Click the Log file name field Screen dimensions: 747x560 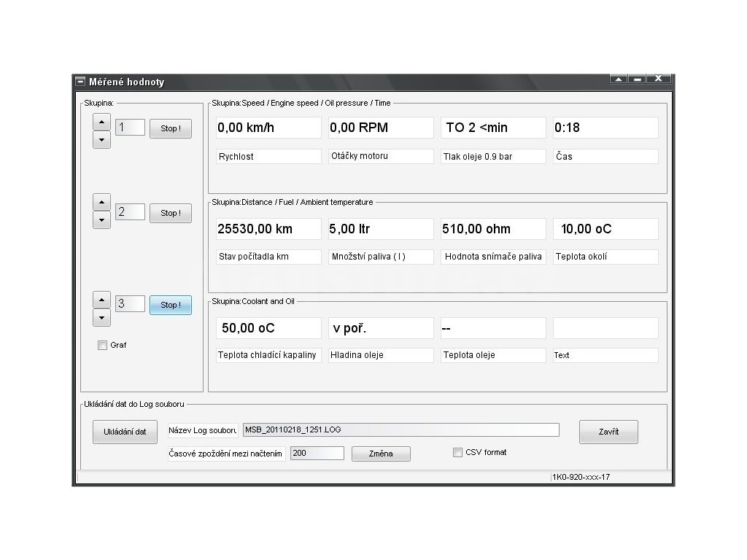pos(400,429)
